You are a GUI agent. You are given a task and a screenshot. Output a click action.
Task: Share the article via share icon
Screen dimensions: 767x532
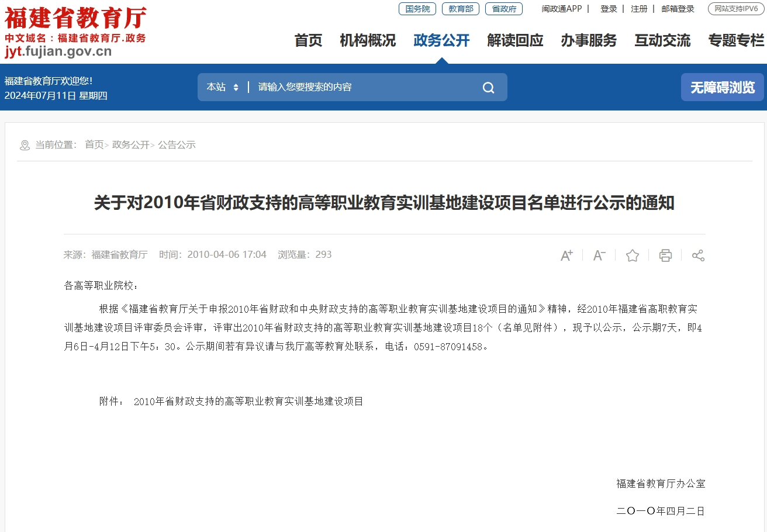(698, 255)
